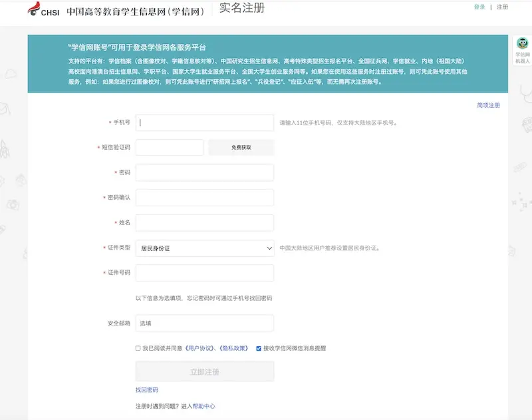Click the 实名注册 page heading

tap(241, 7)
